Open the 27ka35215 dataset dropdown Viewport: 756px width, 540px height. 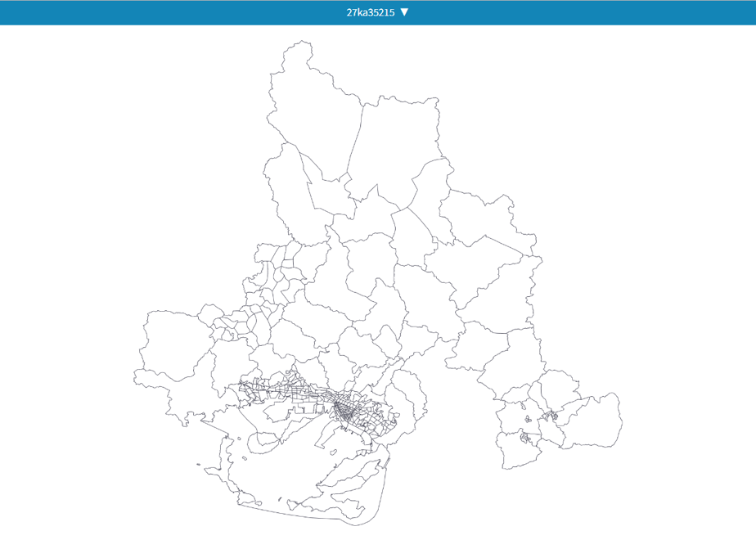pos(377,12)
